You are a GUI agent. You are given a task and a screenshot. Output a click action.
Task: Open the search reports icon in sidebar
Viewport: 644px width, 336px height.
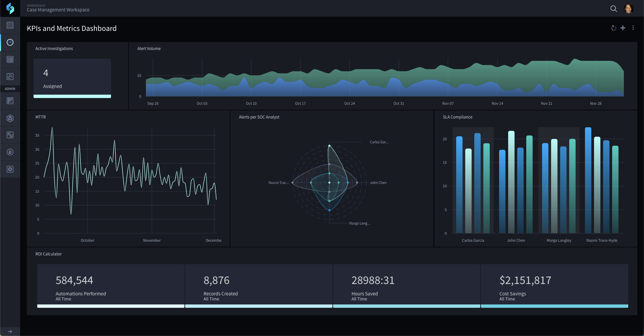pyautogui.click(x=10, y=77)
